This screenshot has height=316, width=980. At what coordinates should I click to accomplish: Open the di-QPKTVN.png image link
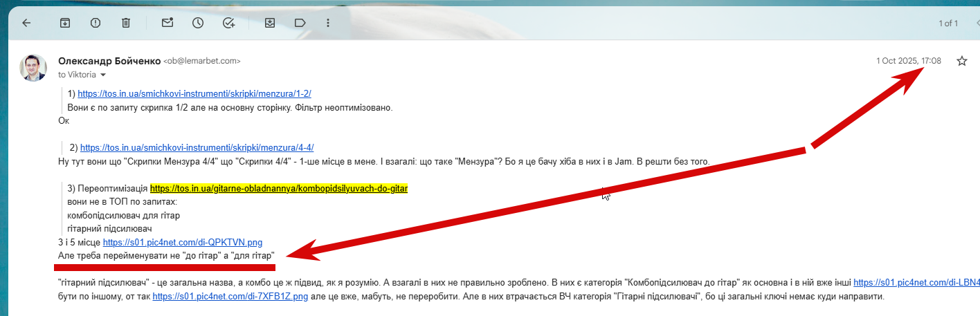[x=183, y=242]
